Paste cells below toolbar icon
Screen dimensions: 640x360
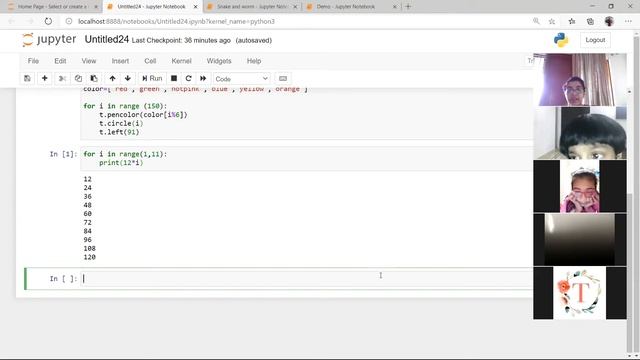click(x=94, y=78)
